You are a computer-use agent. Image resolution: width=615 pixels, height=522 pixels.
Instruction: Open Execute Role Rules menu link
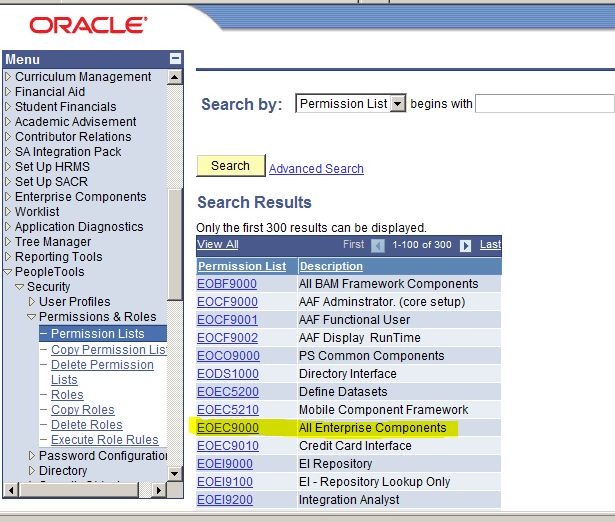pos(104,440)
